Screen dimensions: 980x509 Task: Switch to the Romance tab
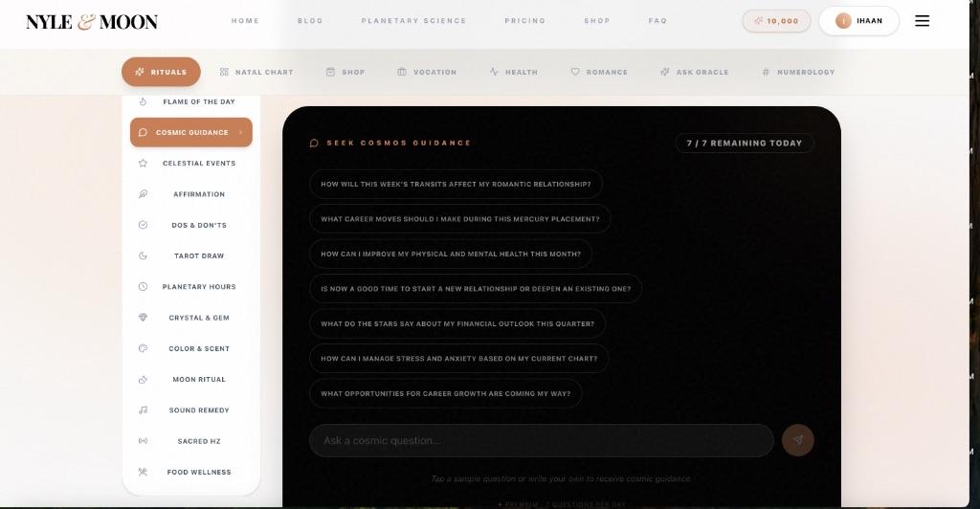click(599, 72)
